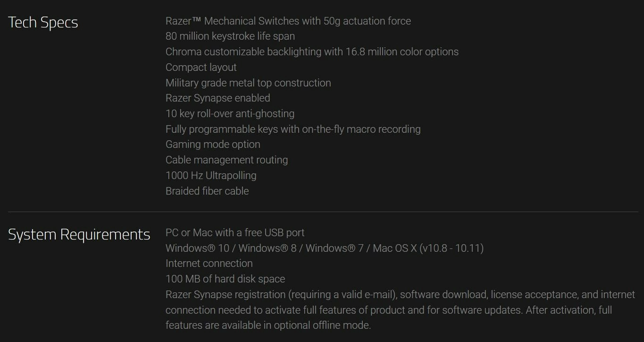Click the Tech Specs heading

pyautogui.click(x=43, y=23)
